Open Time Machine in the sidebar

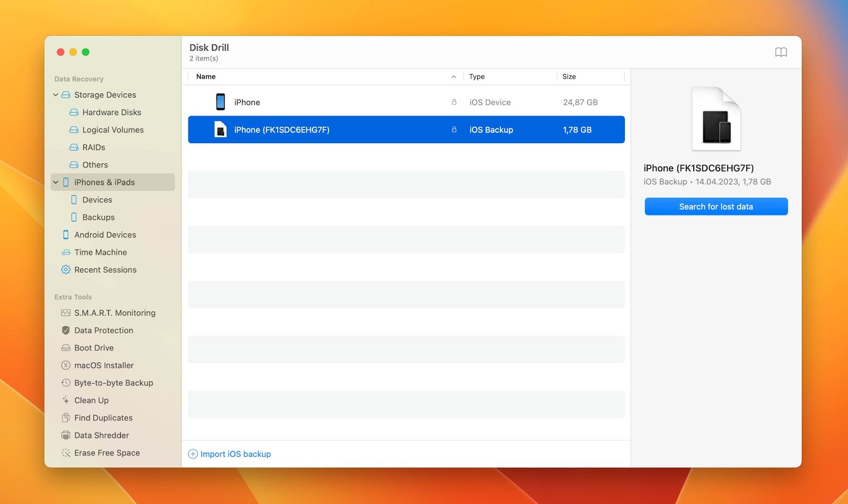pos(101,252)
